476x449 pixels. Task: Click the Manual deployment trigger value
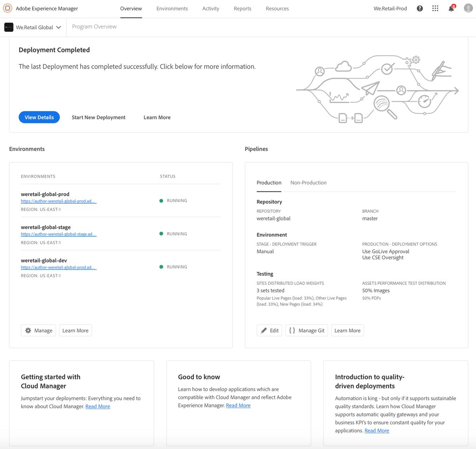(265, 251)
